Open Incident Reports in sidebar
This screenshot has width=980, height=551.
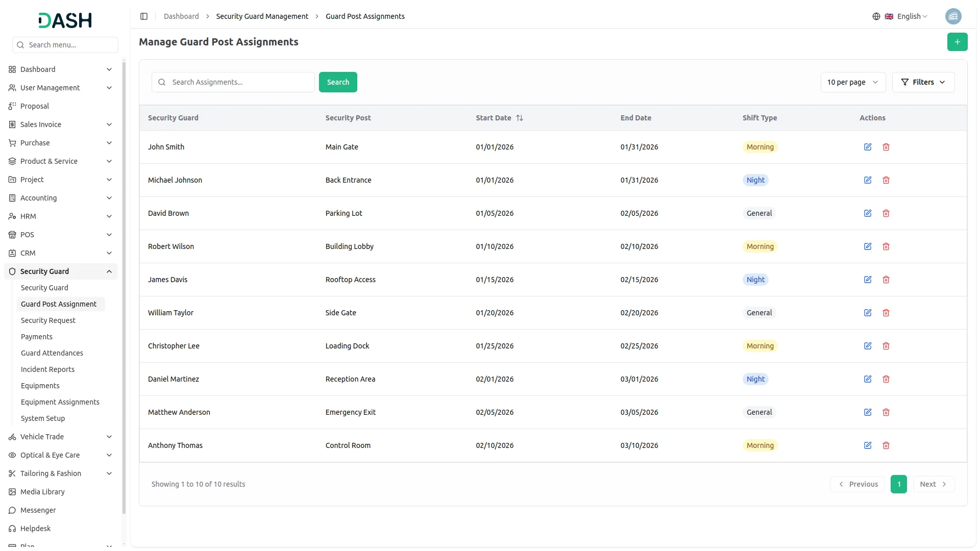tap(47, 369)
